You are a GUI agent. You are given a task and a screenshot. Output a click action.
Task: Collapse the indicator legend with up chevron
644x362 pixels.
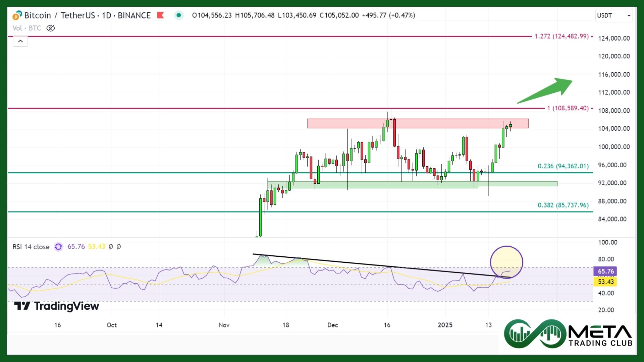20,41
